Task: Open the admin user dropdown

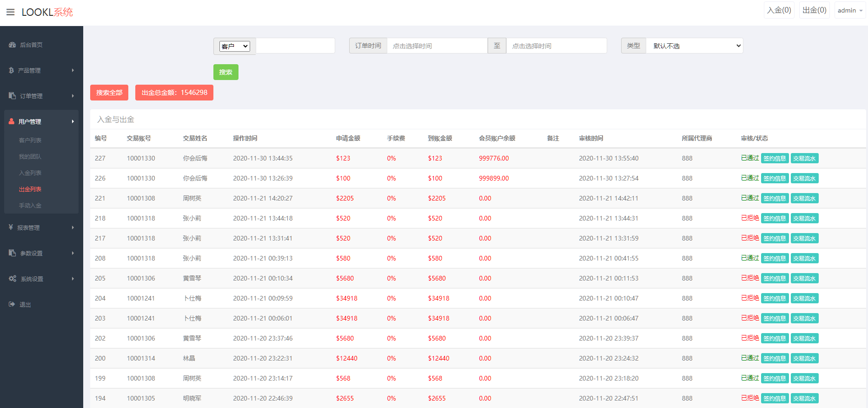Action: 849,10
